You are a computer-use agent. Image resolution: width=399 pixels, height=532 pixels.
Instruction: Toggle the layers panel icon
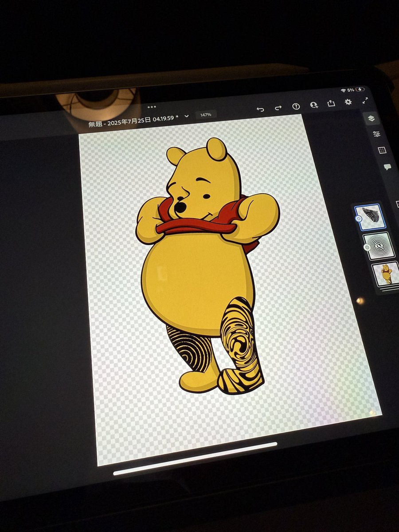click(x=372, y=118)
